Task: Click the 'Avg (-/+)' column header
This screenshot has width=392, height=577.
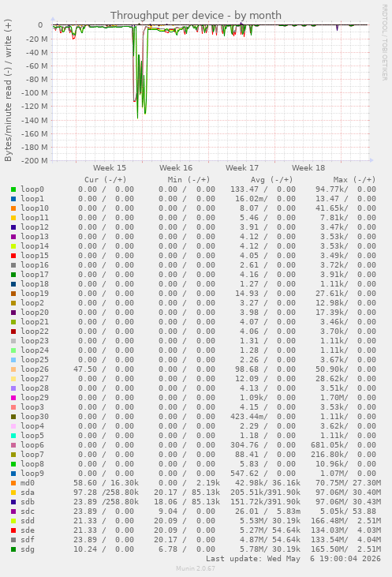Action: coord(272,180)
